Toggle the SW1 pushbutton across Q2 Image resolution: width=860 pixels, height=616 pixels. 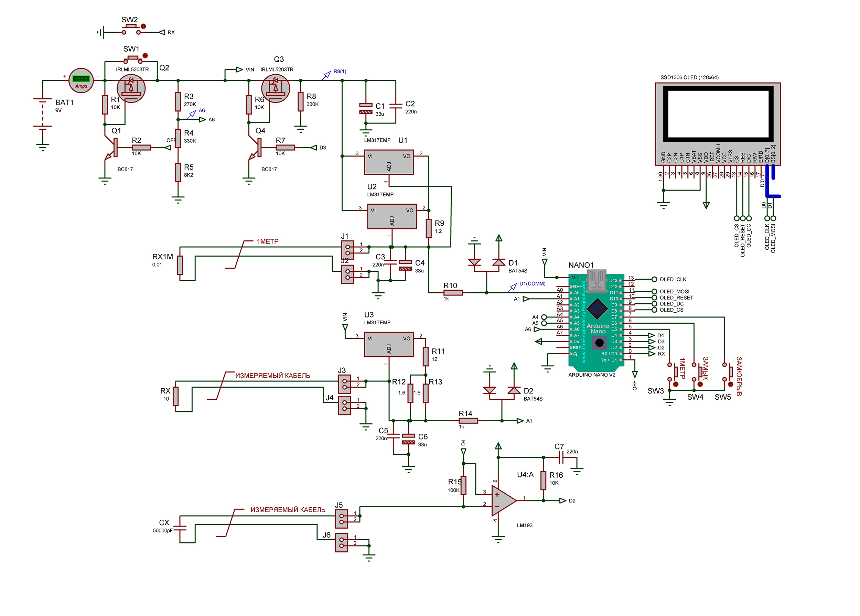point(133,59)
